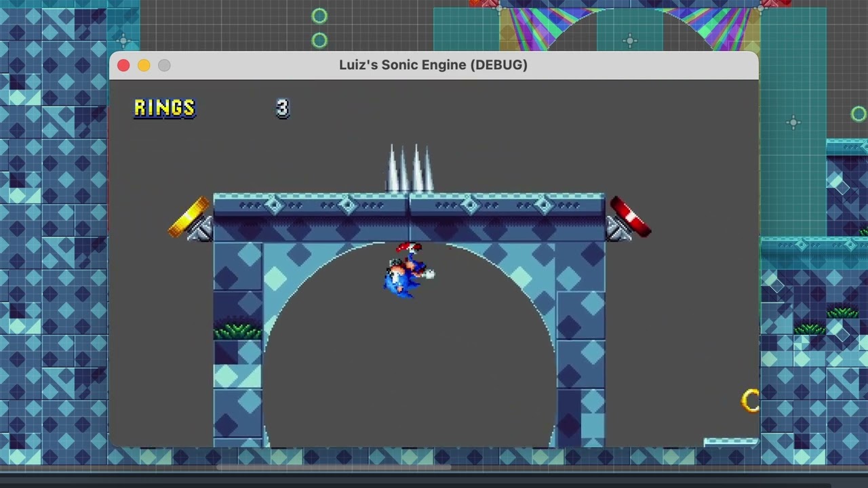Click the RINGS label in the game HUD

click(x=165, y=108)
